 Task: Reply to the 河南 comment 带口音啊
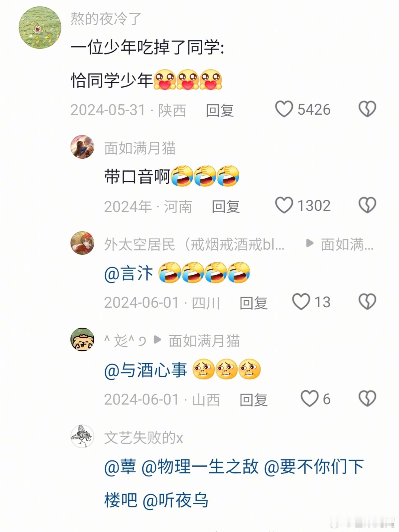coord(226,206)
